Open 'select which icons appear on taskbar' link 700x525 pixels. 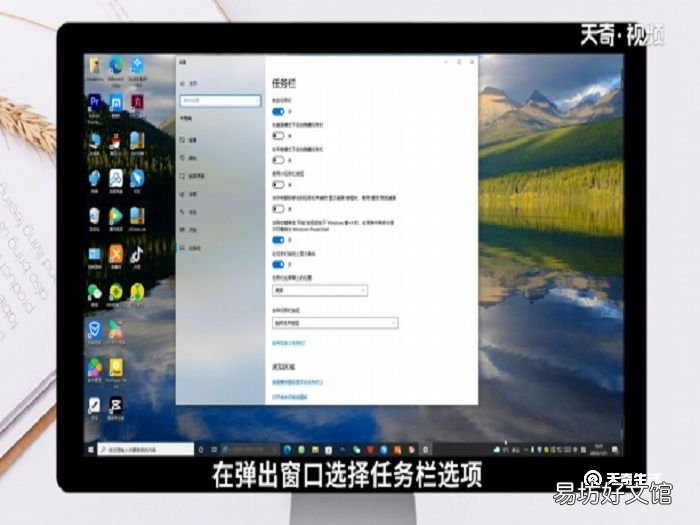(x=297, y=382)
